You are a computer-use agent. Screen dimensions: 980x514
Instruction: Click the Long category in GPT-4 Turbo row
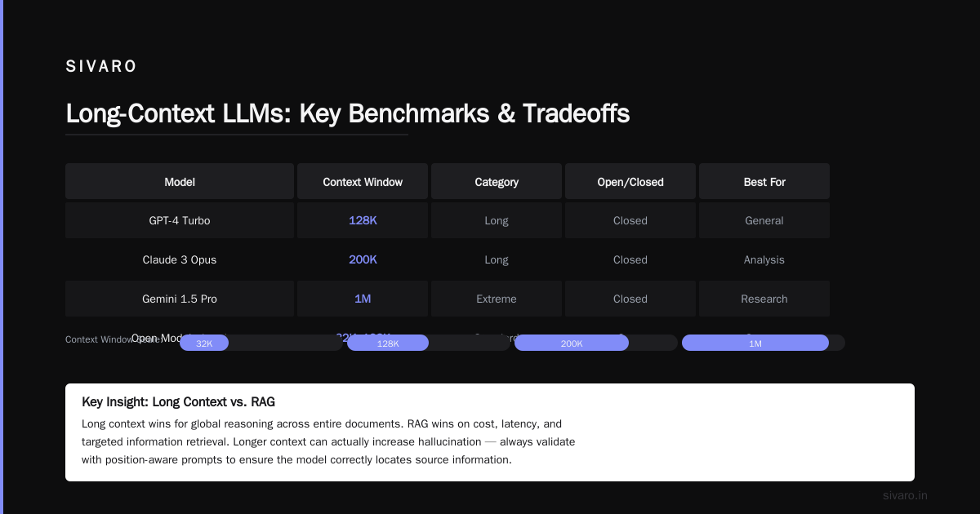pos(497,220)
